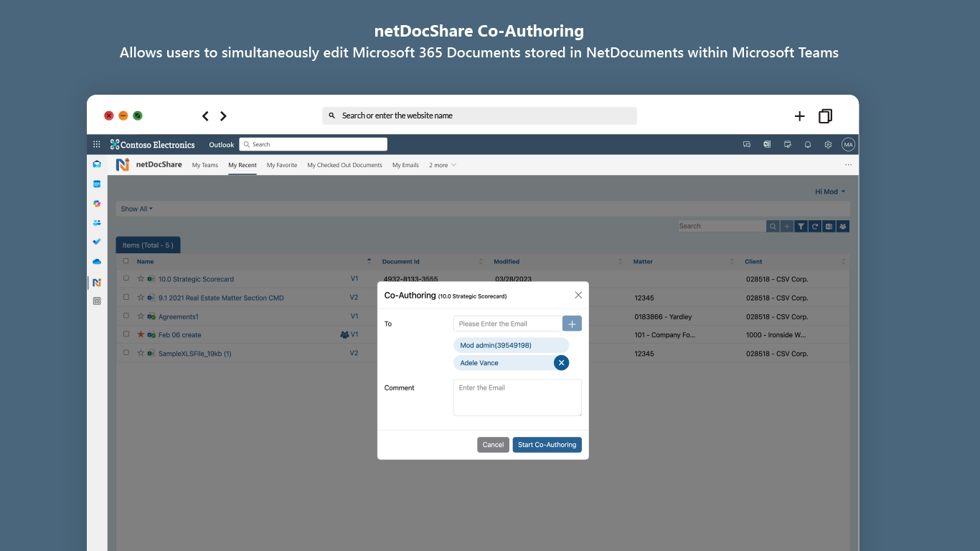This screenshot has height=551, width=980.
Task: Show browser tab overview icon
Action: pyautogui.click(x=826, y=116)
